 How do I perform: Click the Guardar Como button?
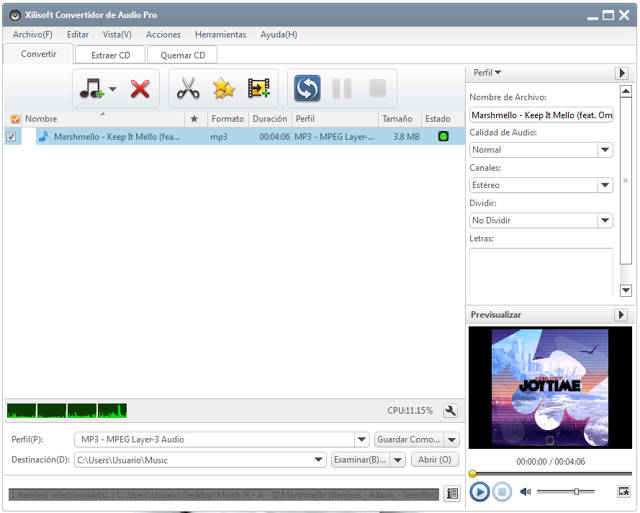(409, 440)
